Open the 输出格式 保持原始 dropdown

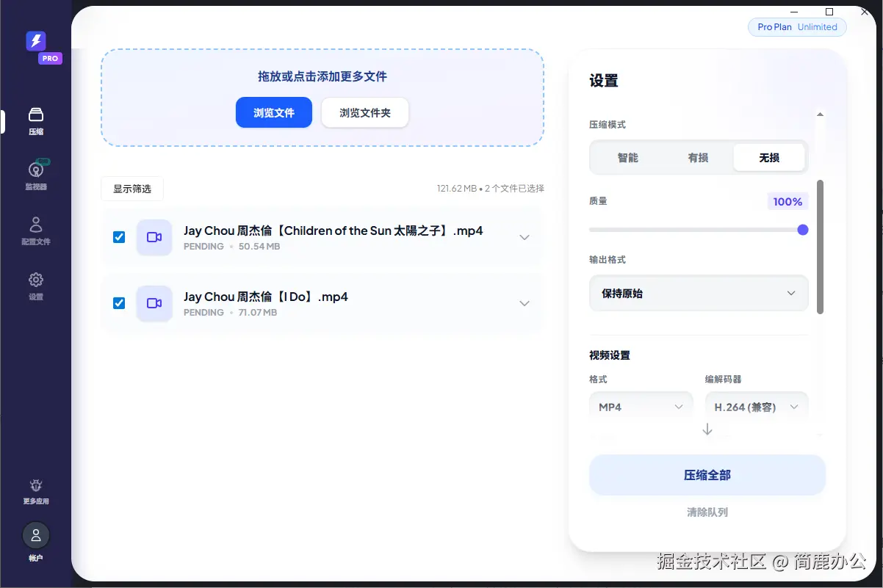(699, 293)
